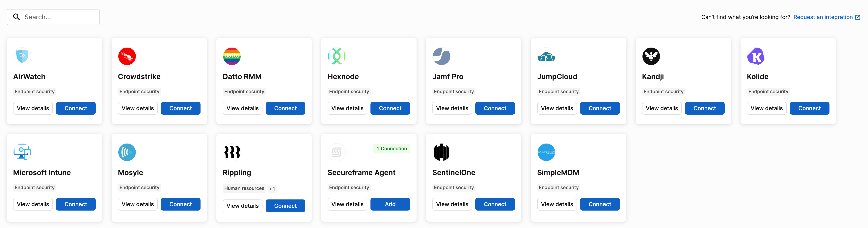View details for SentinelOne

(452, 204)
